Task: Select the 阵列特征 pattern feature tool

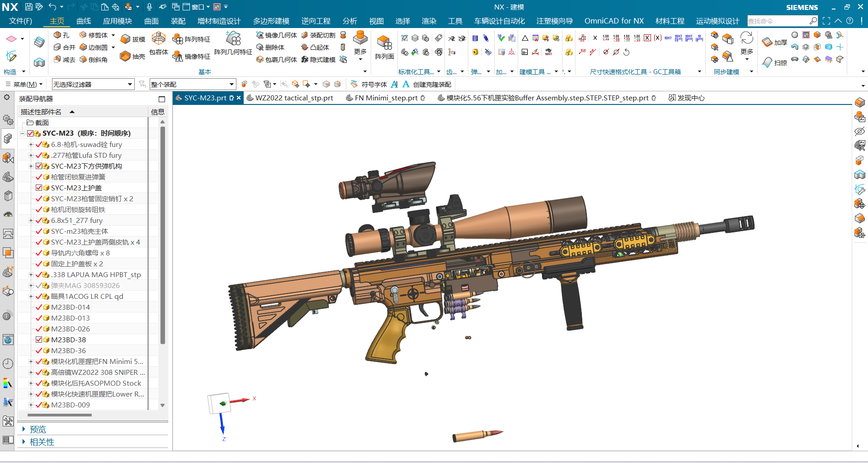Action: coord(192,39)
